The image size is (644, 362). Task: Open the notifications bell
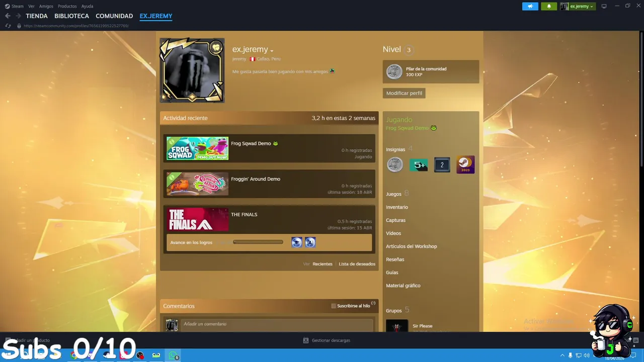549,6
